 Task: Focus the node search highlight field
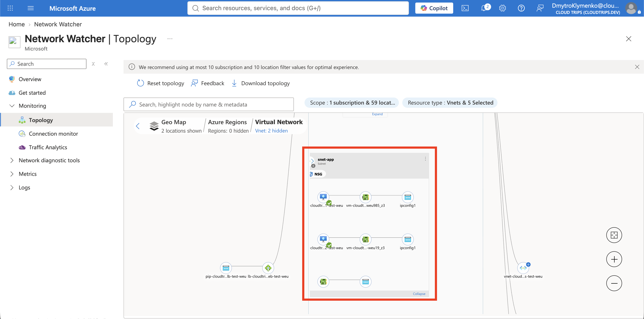tap(208, 104)
